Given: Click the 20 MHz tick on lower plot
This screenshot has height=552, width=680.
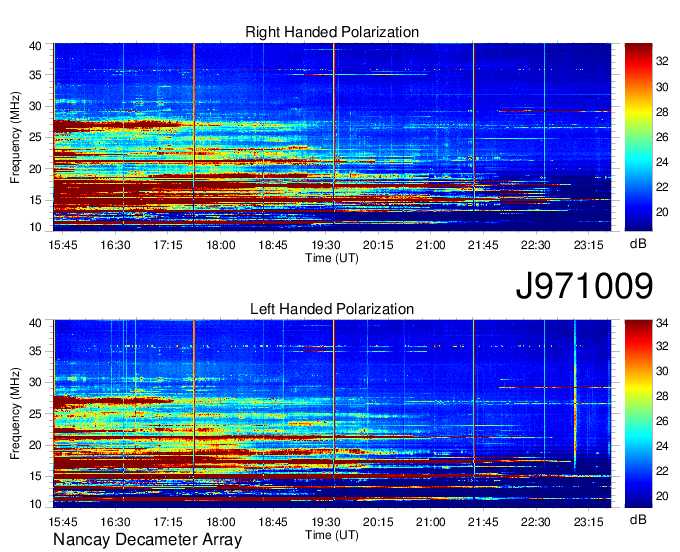Looking at the screenshot, I should 35,445.
